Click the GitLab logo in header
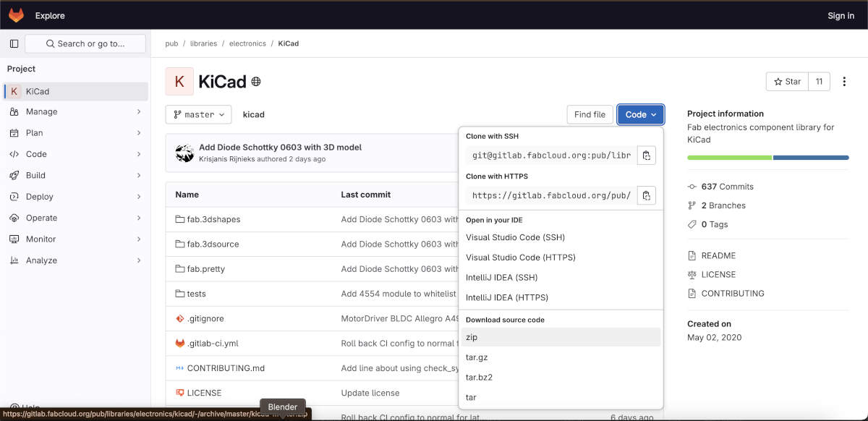Viewport: 868px width, 421px height. point(16,15)
